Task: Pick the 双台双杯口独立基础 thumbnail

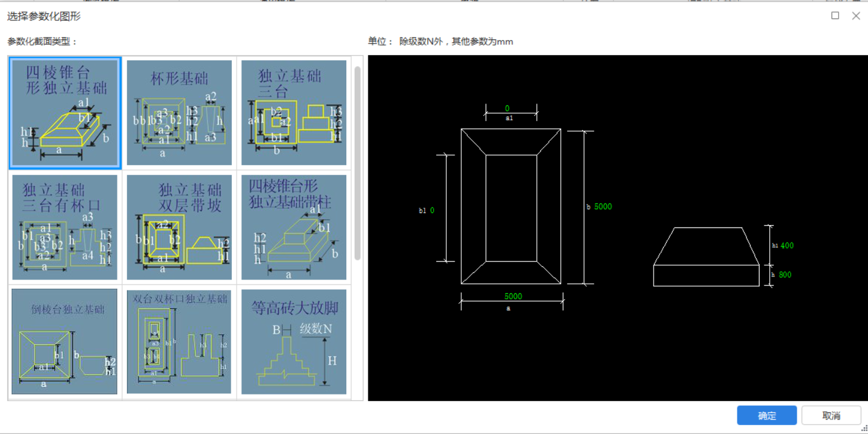Action: pyautogui.click(x=179, y=342)
